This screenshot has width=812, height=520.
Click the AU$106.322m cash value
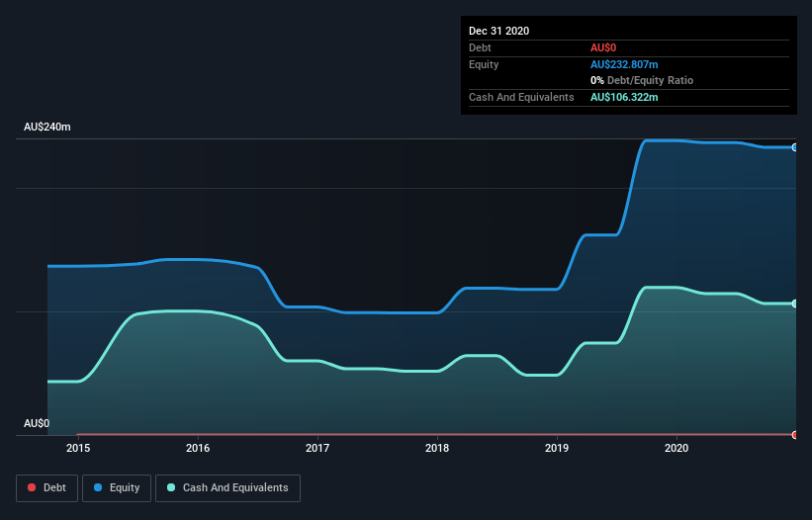pos(624,97)
